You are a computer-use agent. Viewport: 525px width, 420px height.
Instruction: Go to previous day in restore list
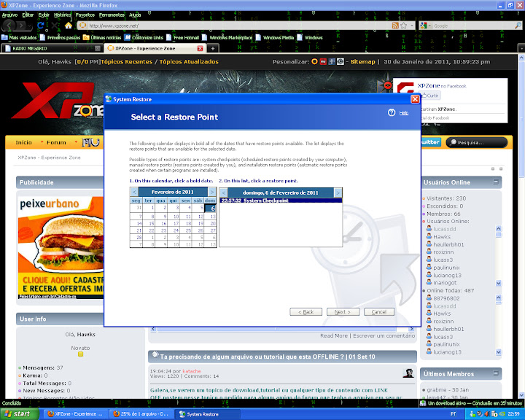(x=224, y=192)
